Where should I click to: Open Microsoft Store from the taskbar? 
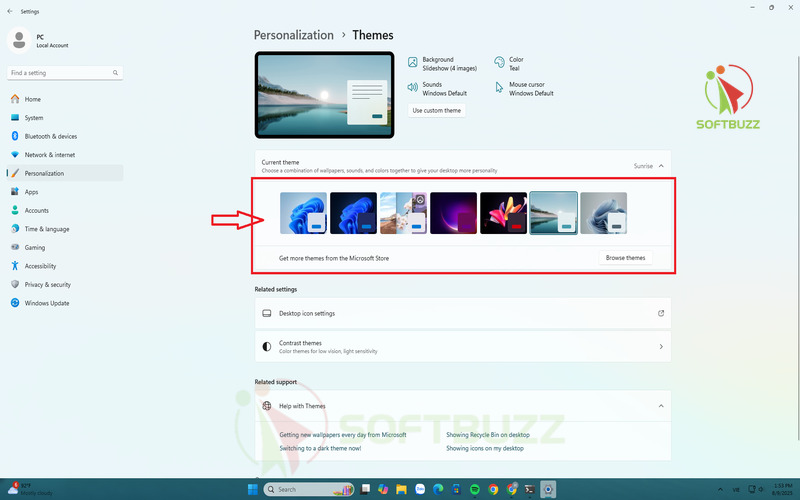click(x=456, y=489)
